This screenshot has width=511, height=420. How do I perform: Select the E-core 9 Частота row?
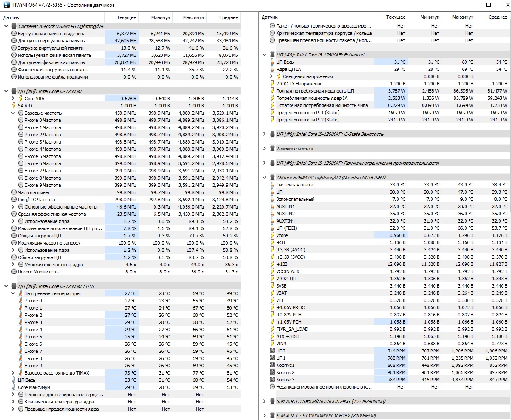tap(121, 185)
